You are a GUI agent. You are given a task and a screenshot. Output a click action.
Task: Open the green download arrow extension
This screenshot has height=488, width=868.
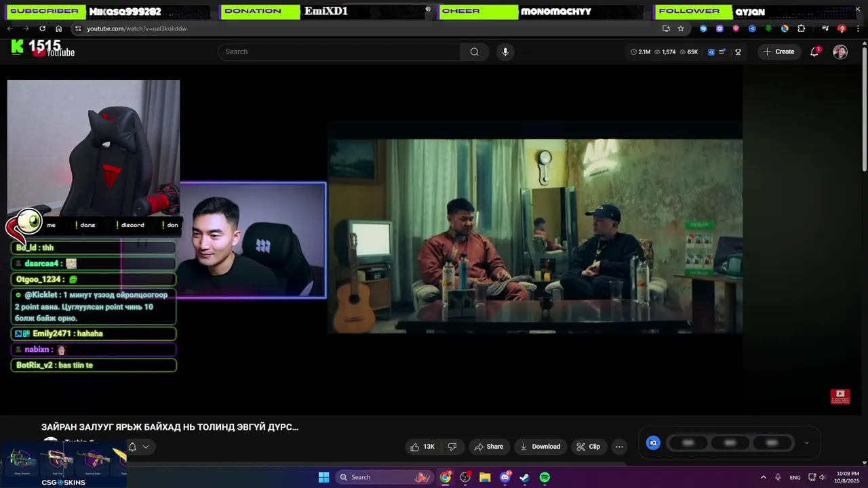[x=768, y=28]
